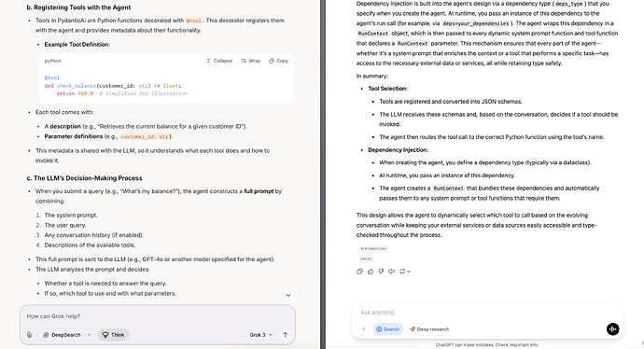This screenshot has width=644, height=349.
Task: Expand the DeepSearch options arrow
Action: tap(89, 335)
